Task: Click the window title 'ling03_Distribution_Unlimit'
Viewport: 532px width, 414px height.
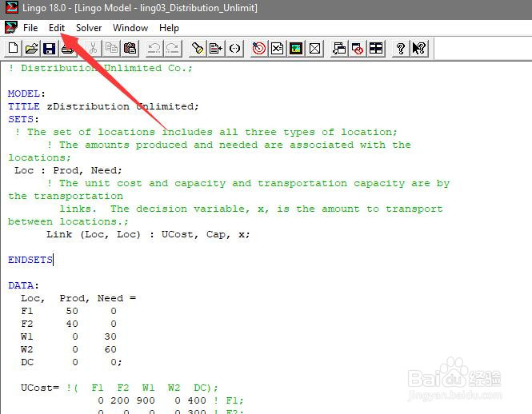Action: [196, 7]
